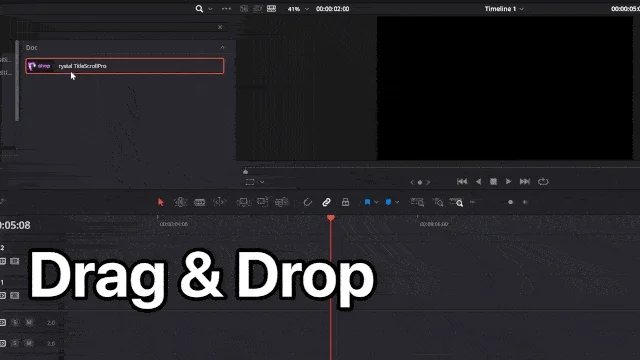Screen dimensions: 640x360
Task: Toggle the Linked Selection chain icon
Action: (326, 202)
